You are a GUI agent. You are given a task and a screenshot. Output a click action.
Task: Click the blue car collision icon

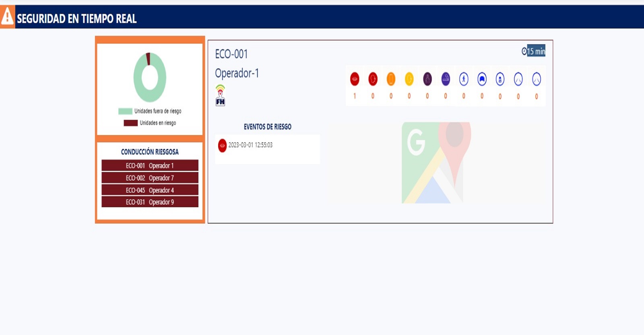[x=482, y=79]
